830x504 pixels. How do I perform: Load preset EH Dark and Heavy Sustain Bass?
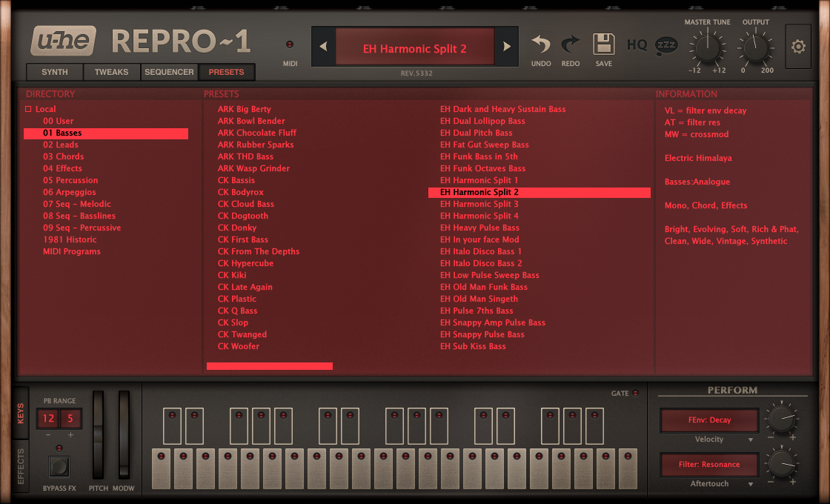coord(503,109)
